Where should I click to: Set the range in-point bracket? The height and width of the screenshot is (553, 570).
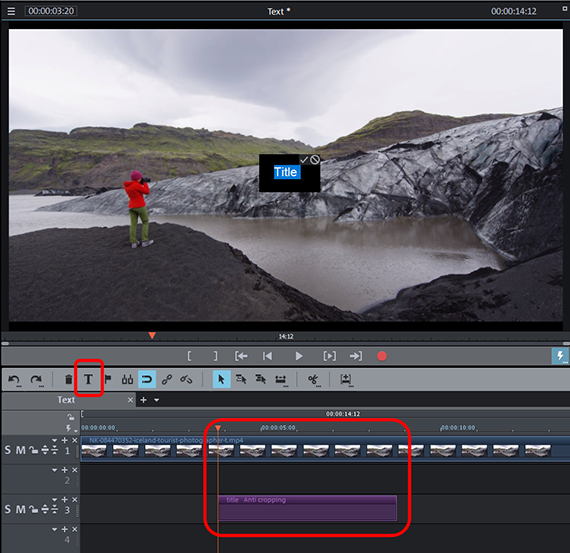coord(189,356)
